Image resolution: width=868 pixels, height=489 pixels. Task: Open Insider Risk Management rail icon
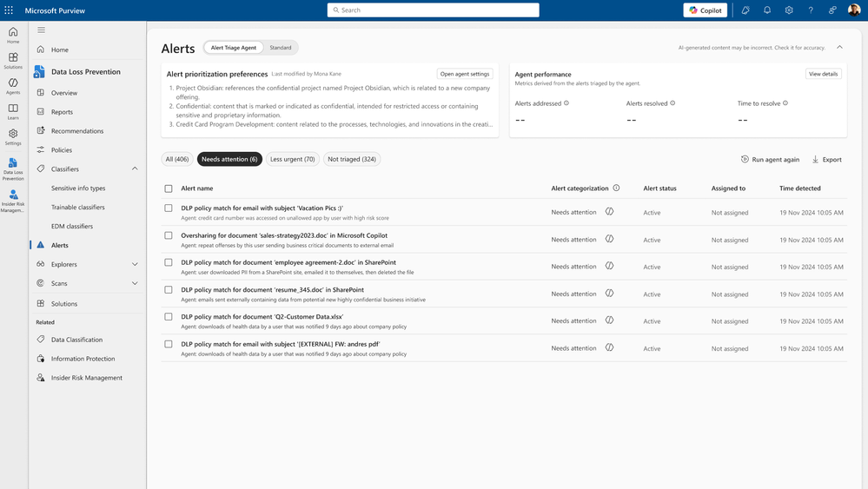(x=13, y=201)
